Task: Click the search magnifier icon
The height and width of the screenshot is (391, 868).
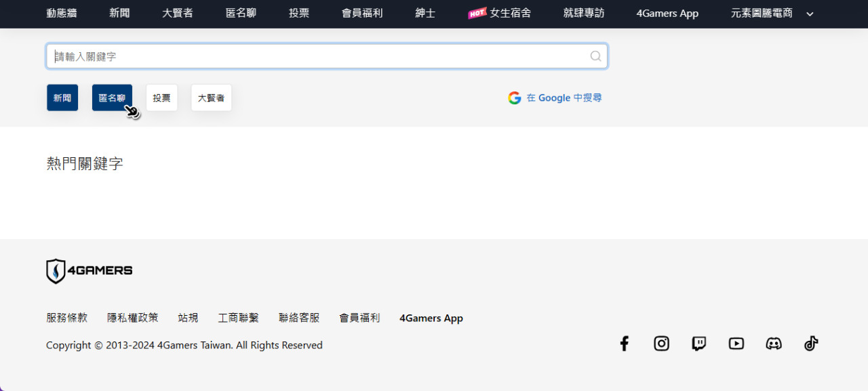Action: click(595, 56)
